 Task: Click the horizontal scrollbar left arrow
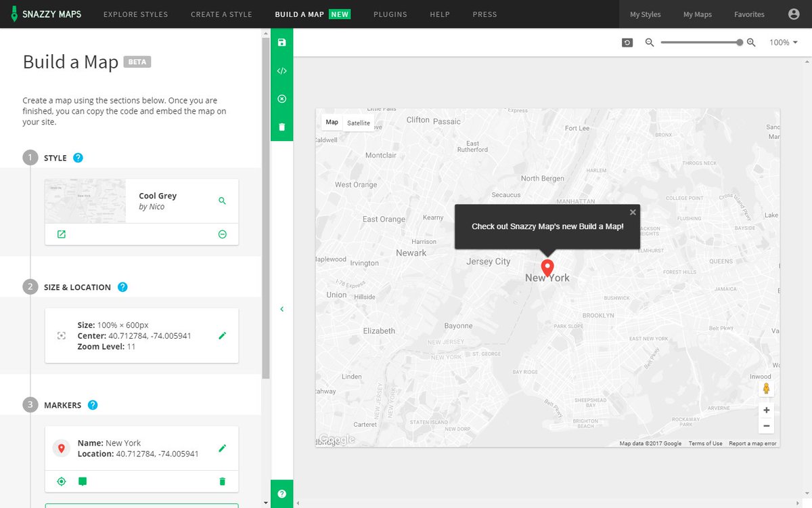point(298,503)
